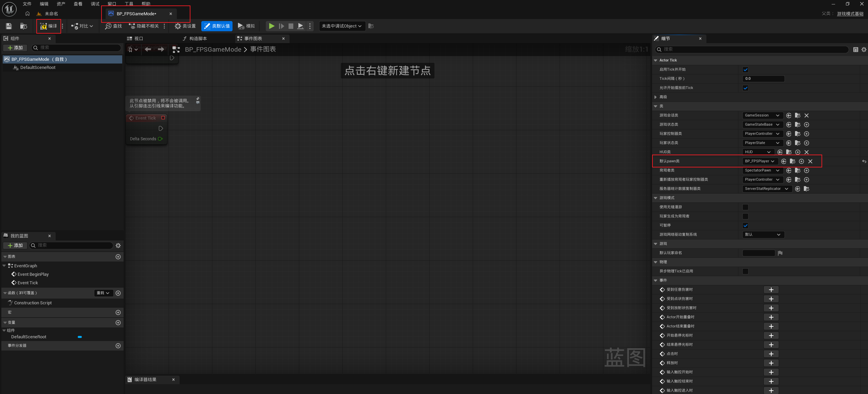The height and width of the screenshot is (394, 868).
Task: Open graph bookmarks dropdown
Action: click(x=133, y=50)
